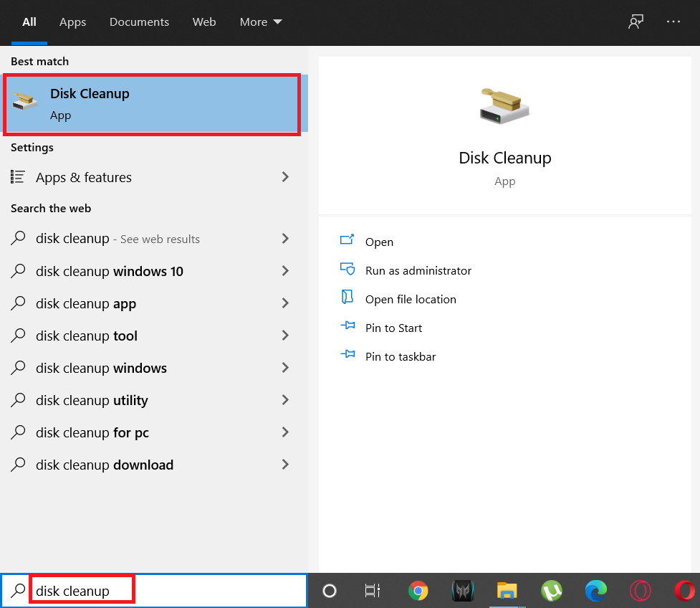
Task: Click the ellipsis options icon at top right
Action: (673, 22)
